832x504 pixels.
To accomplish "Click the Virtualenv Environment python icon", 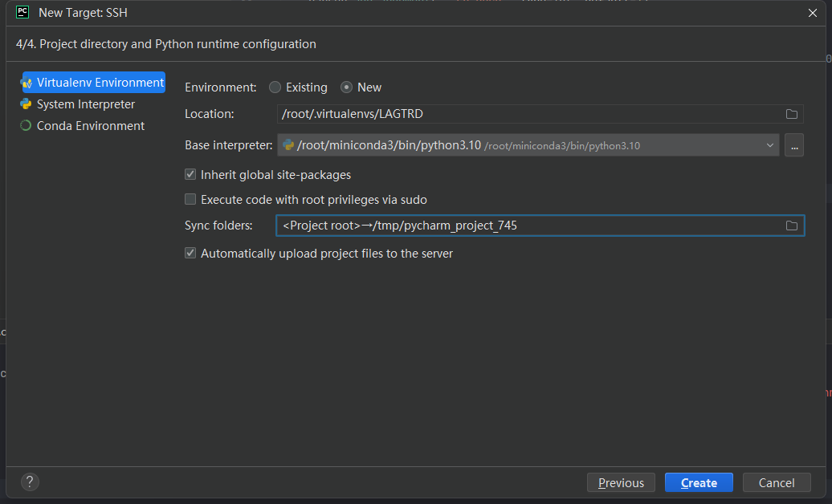I will pos(27,83).
